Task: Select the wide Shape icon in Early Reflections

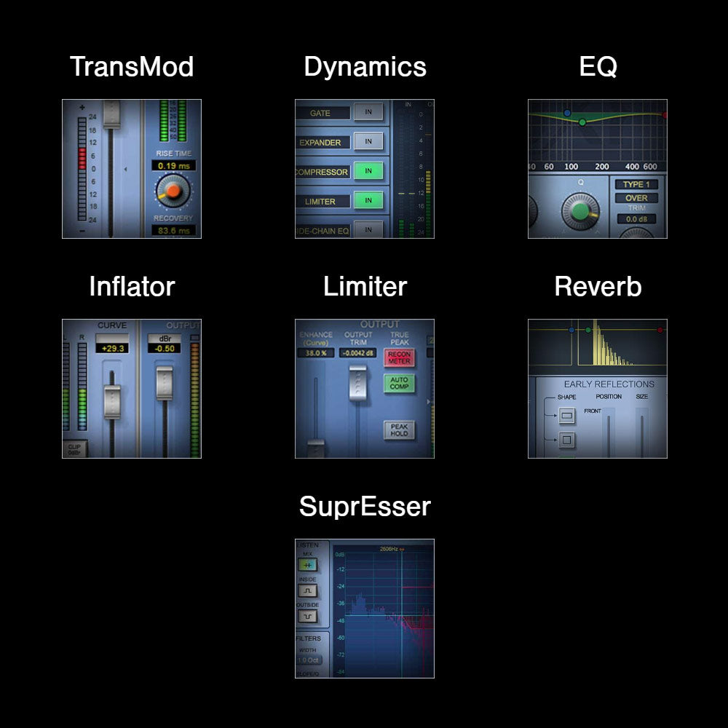Action: click(567, 416)
